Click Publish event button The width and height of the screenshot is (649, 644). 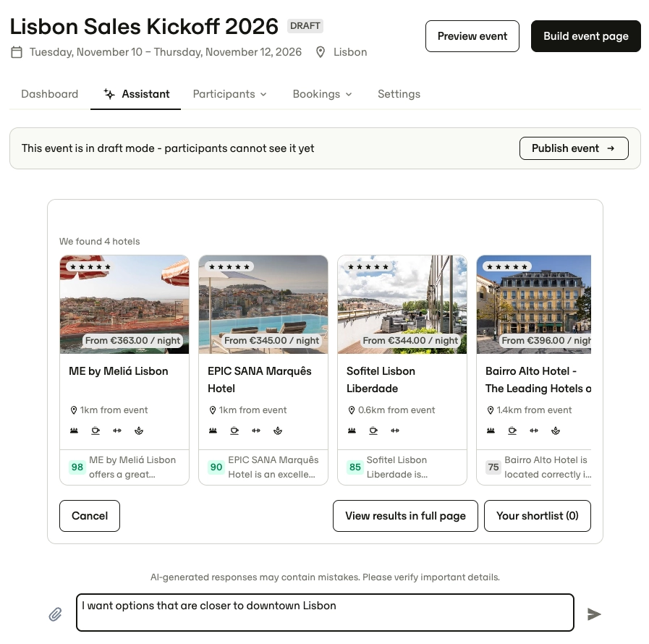tap(574, 148)
